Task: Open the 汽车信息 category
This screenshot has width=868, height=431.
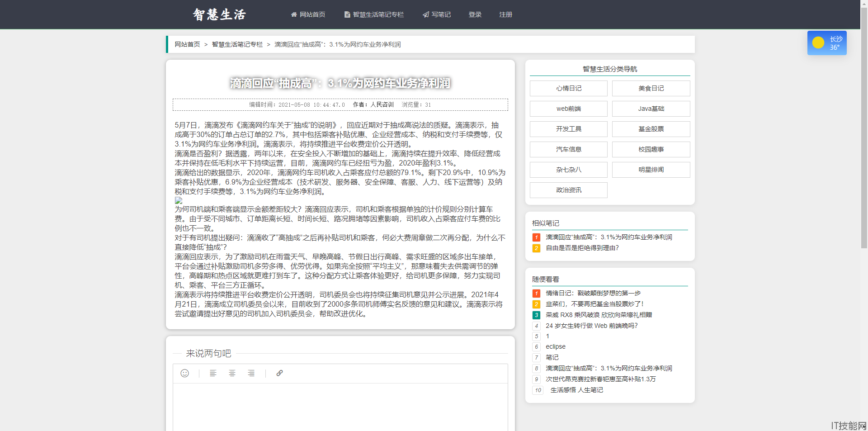Action: (569, 149)
